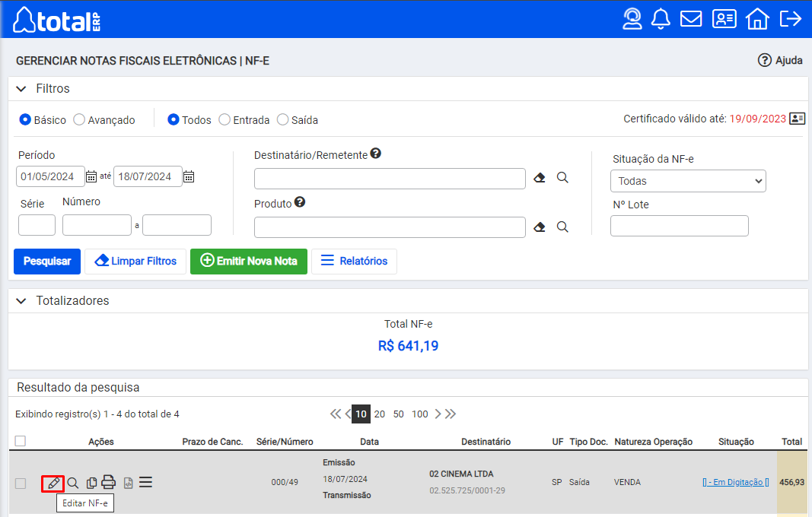Duplicate NF-e 000/49 with copy icon
This screenshot has width=812, height=517.
point(91,483)
